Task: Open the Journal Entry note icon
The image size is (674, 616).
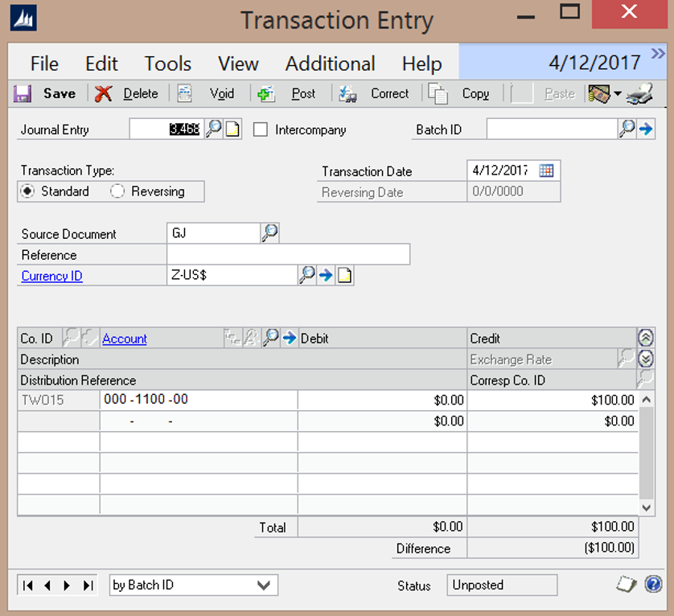Action: 232,129
